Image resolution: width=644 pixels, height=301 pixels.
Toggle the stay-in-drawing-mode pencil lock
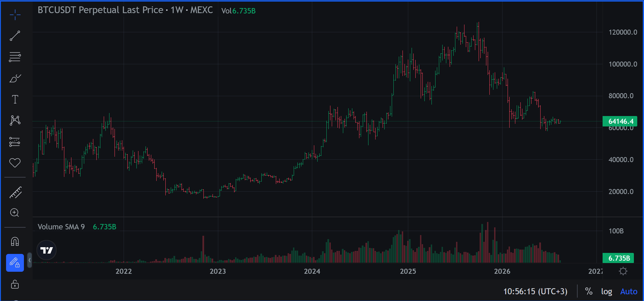[15, 263]
